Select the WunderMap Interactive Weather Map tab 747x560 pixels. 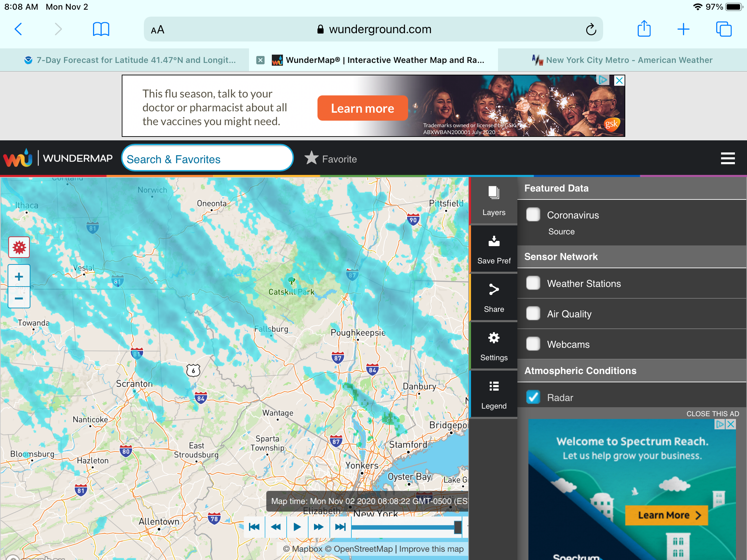coord(373,60)
